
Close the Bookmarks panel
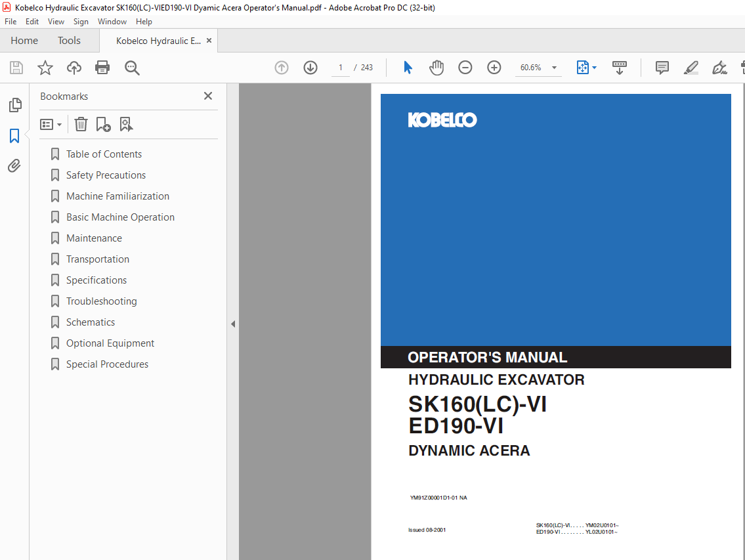(207, 96)
